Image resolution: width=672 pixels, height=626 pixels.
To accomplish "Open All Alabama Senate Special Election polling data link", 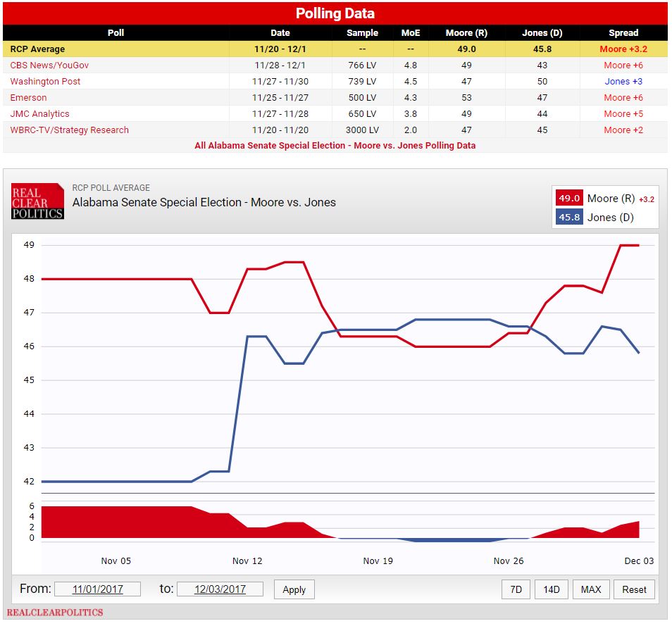I will click(x=335, y=145).
